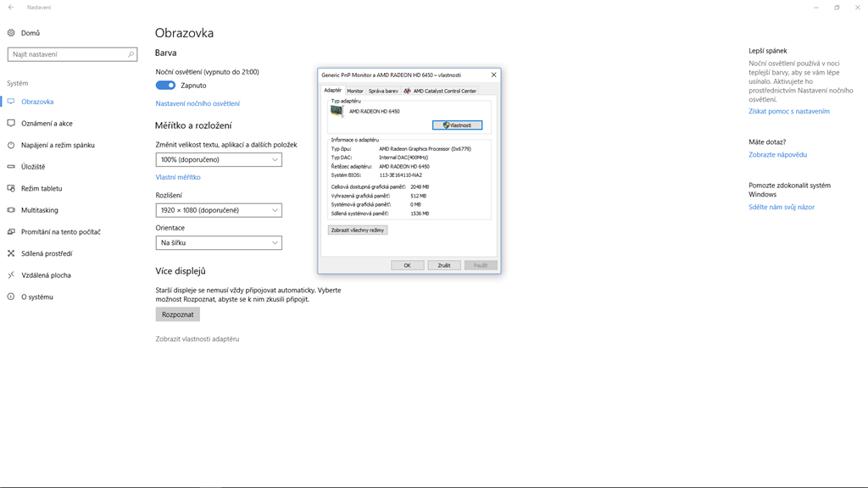The image size is (868, 488).
Task: Open the Na šířku orientation dropdown
Action: tap(219, 243)
